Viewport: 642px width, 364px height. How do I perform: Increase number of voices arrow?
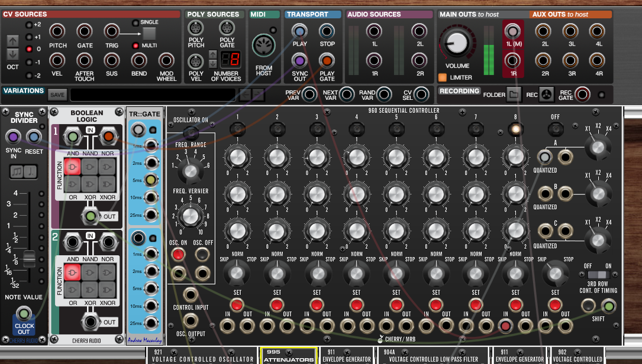click(x=213, y=54)
